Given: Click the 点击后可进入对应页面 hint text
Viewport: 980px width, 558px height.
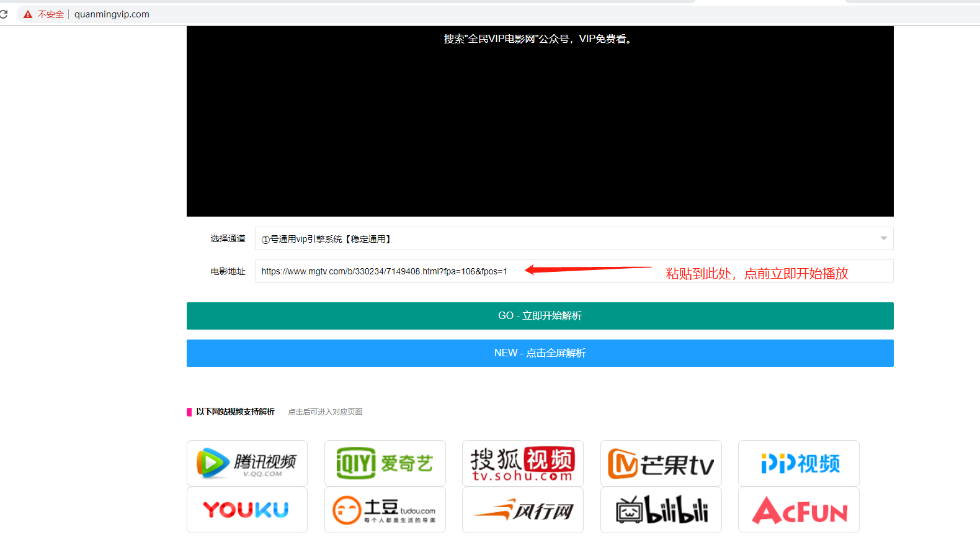Looking at the screenshot, I should (325, 412).
